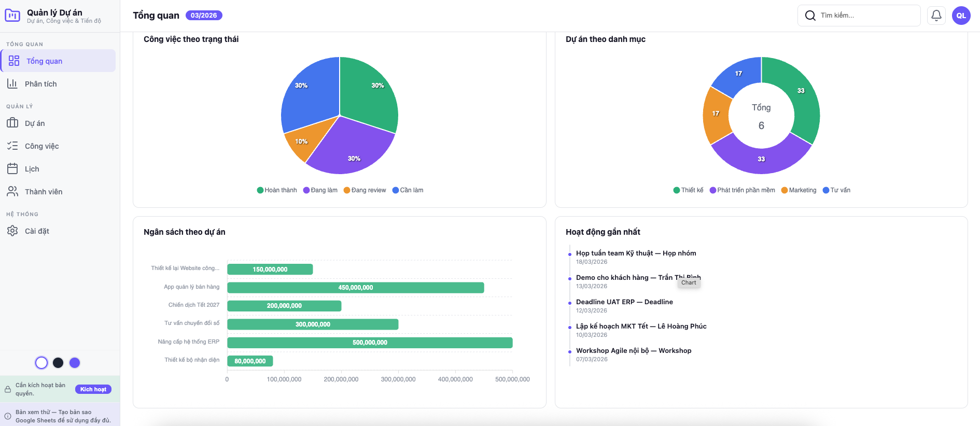980x426 pixels.
Task: Open the QL user avatar
Action: pyautogui.click(x=961, y=16)
